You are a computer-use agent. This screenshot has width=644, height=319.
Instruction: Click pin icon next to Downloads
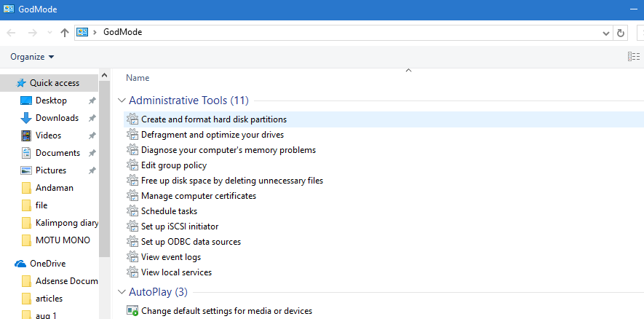92,118
